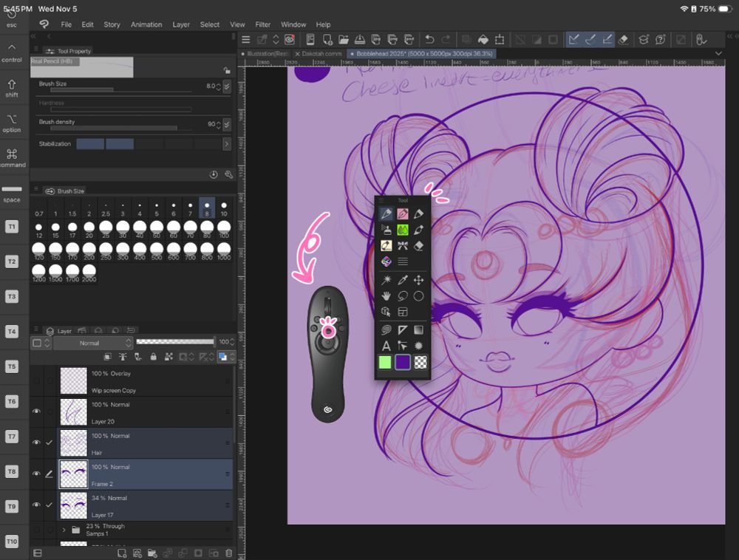
Task: Open the layer blending mode Normal dropdown
Action: (93, 343)
